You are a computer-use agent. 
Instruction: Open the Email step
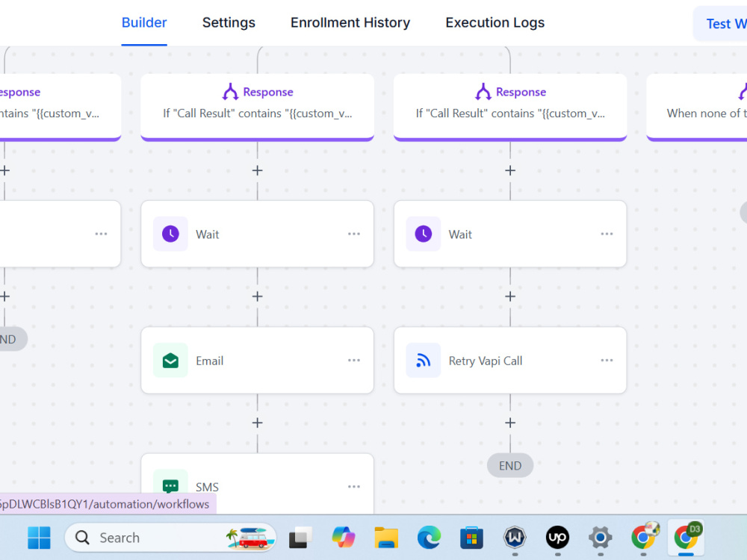[x=257, y=361]
